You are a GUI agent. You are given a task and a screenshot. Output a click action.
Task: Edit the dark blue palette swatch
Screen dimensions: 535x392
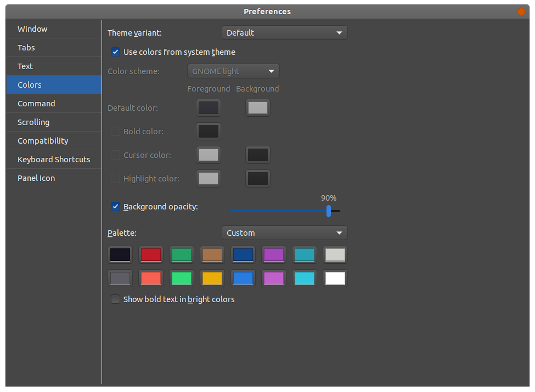tap(243, 254)
